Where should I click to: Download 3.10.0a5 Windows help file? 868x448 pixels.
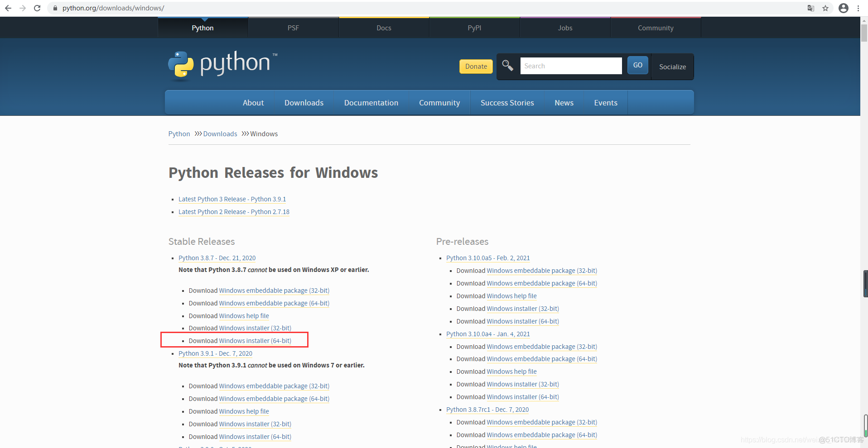511,296
